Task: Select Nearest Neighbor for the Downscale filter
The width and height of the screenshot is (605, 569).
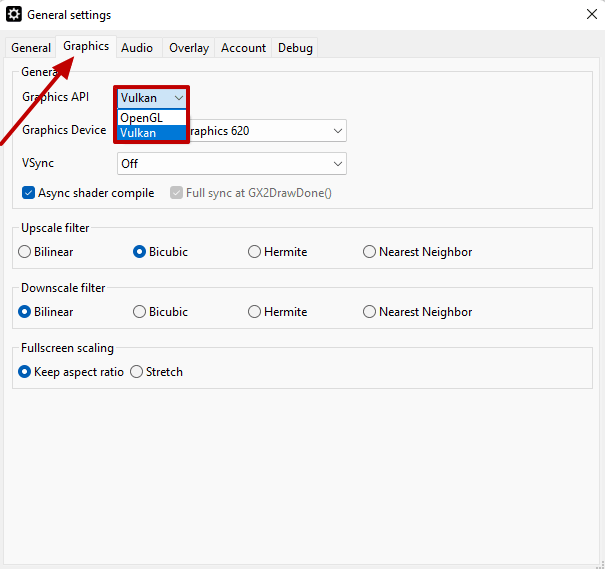Action: pyautogui.click(x=417, y=312)
